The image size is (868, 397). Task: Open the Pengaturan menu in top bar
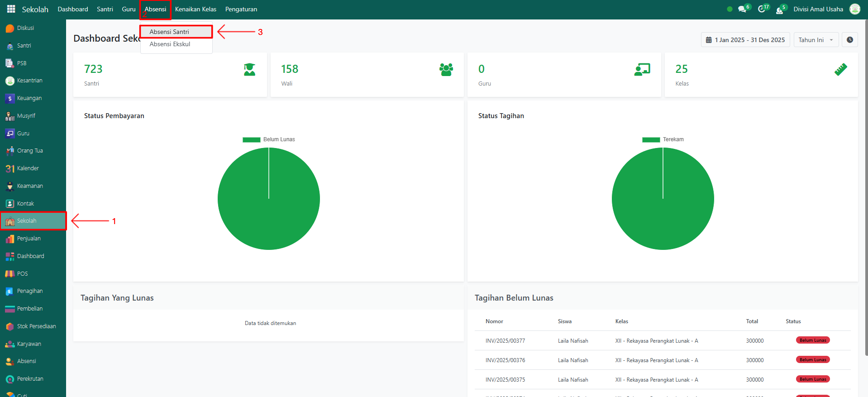pyautogui.click(x=241, y=9)
